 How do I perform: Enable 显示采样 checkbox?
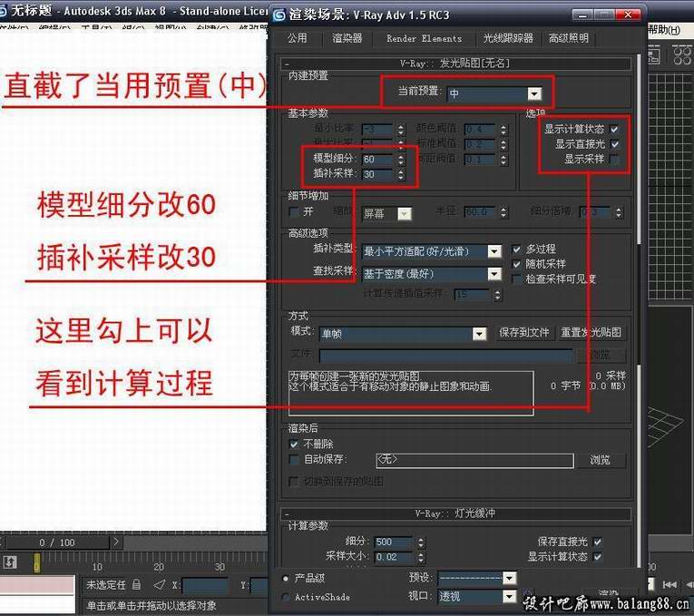pos(614,160)
